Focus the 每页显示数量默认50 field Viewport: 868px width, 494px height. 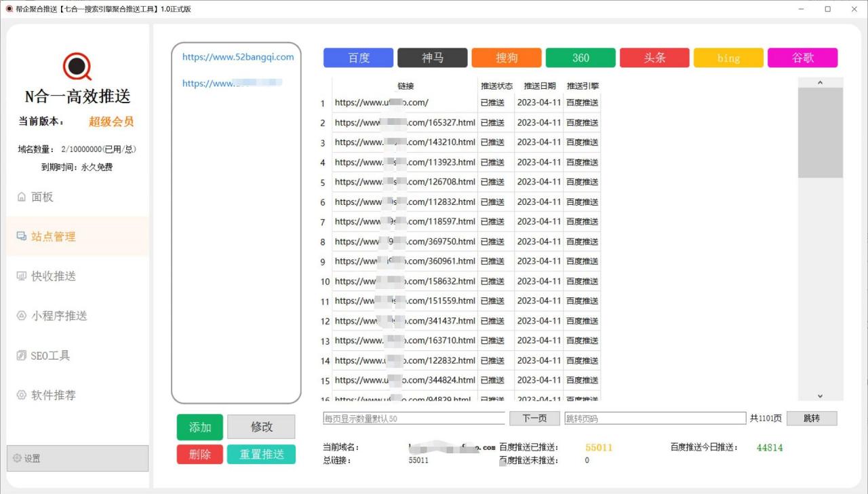[414, 419]
